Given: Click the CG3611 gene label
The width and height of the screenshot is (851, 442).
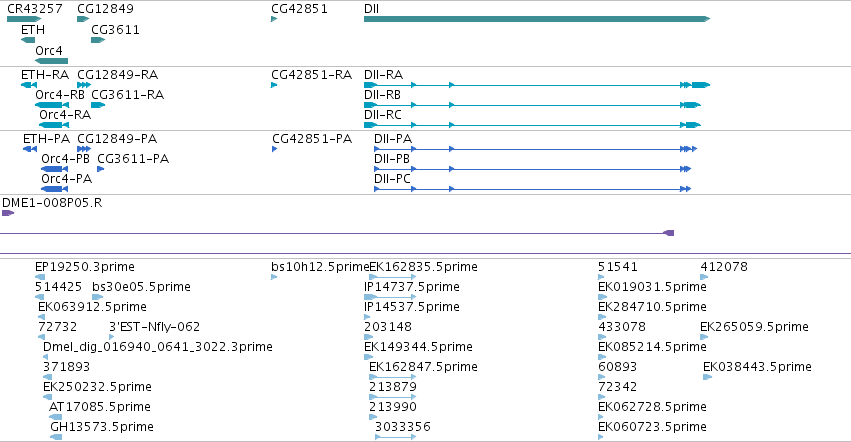Looking at the screenshot, I should point(116,30).
